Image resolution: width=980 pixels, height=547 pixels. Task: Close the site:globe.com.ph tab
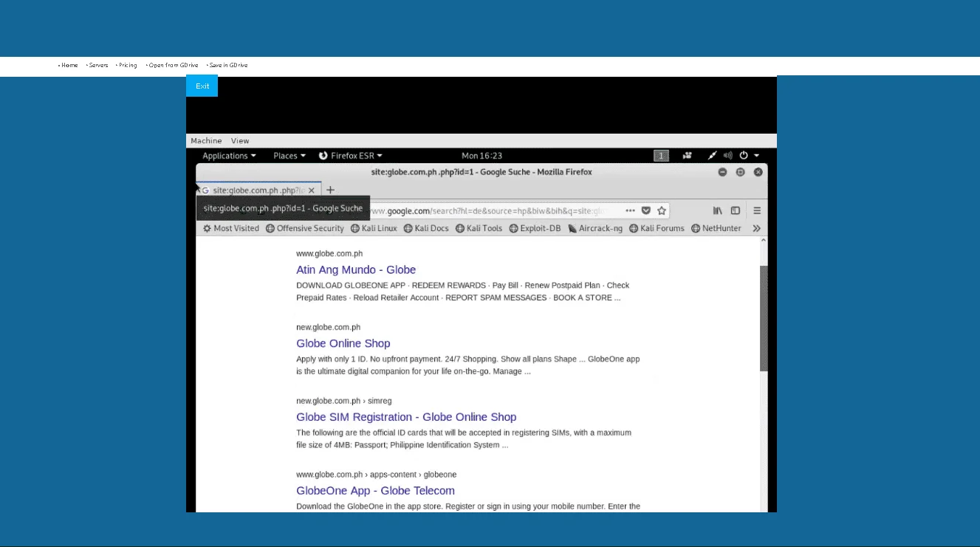[x=312, y=190]
